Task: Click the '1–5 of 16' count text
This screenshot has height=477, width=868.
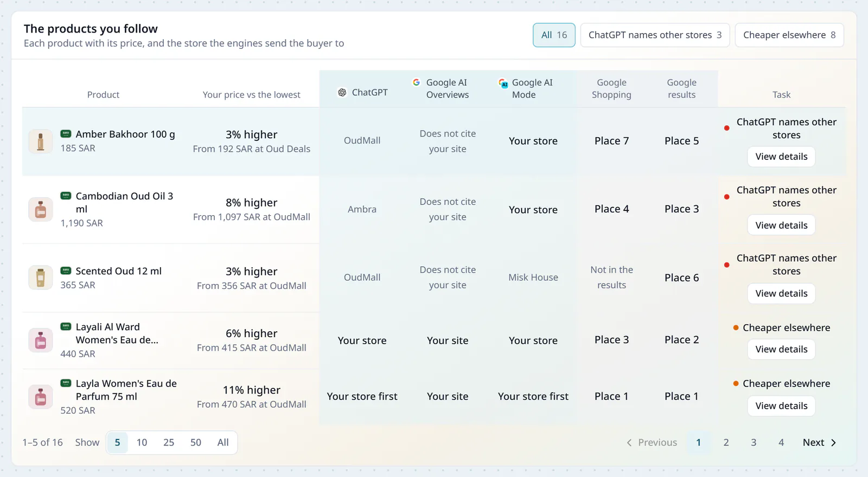Action: click(x=42, y=443)
